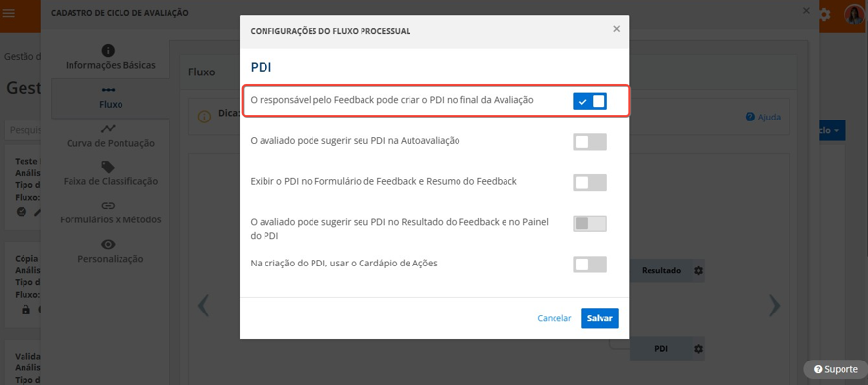
Task: Open Formulários x Métodos link icon
Action: (108, 205)
